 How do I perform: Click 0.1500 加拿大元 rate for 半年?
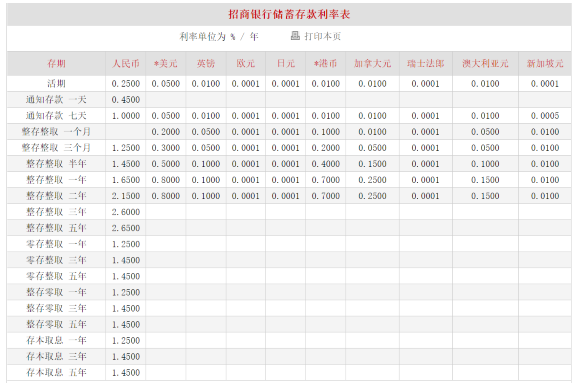pyautogui.click(x=372, y=164)
